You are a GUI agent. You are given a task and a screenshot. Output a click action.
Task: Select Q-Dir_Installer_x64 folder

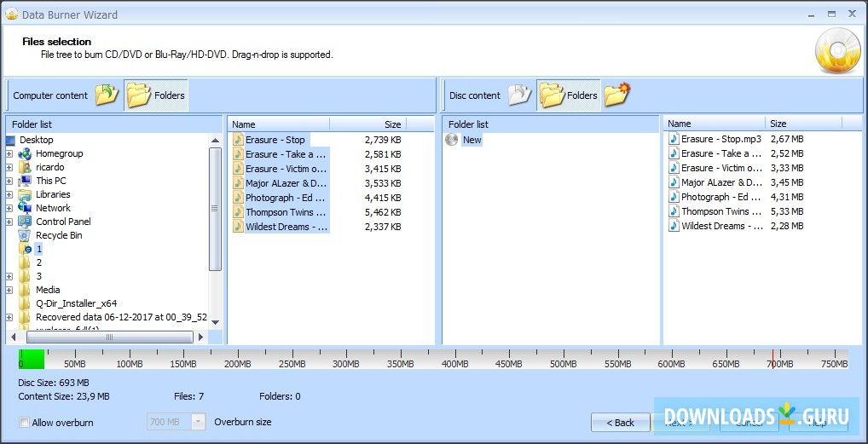77,303
